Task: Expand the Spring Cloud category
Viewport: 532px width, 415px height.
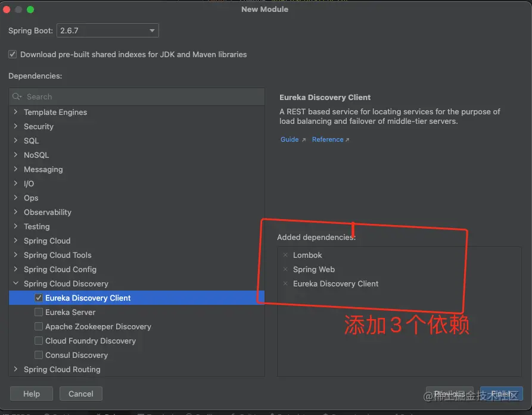Action: 15,241
